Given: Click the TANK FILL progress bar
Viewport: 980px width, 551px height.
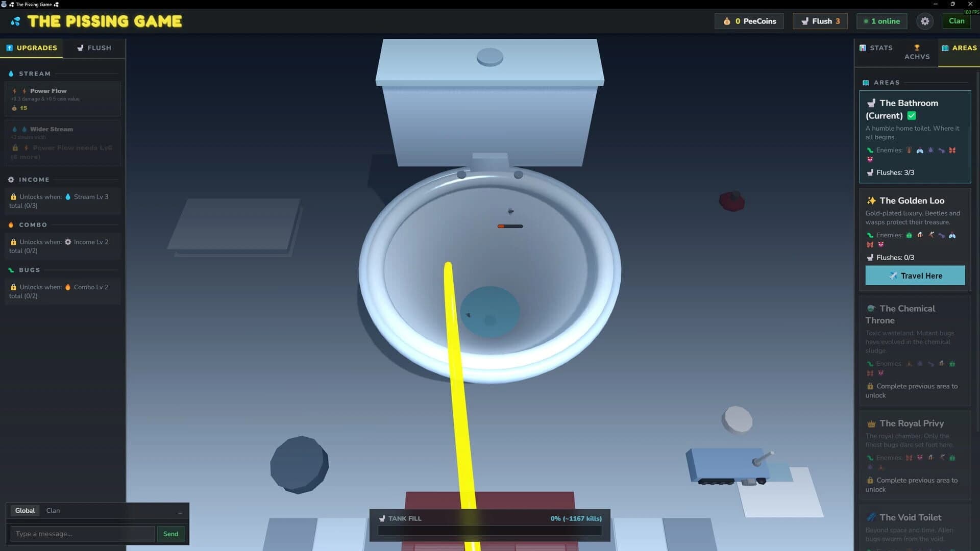Looking at the screenshot, I should [489, 531].
